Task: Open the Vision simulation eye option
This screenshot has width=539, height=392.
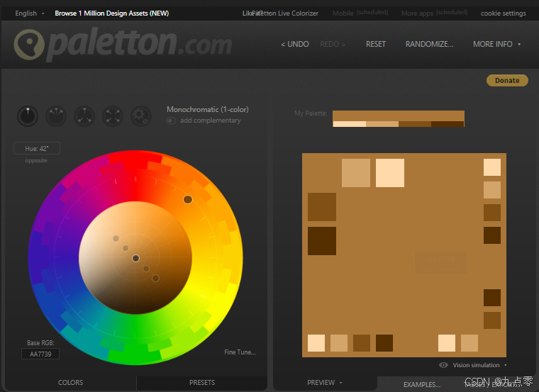Action: pos(443,365)
